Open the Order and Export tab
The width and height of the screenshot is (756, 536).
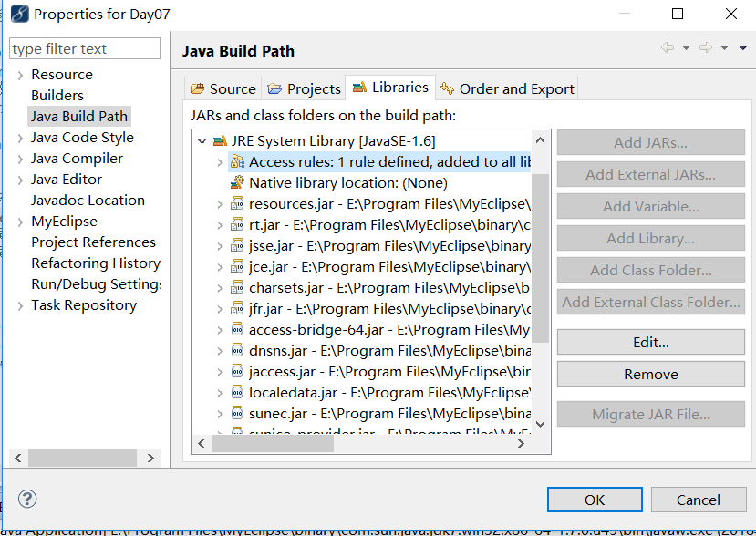click(x=507, y=88)
